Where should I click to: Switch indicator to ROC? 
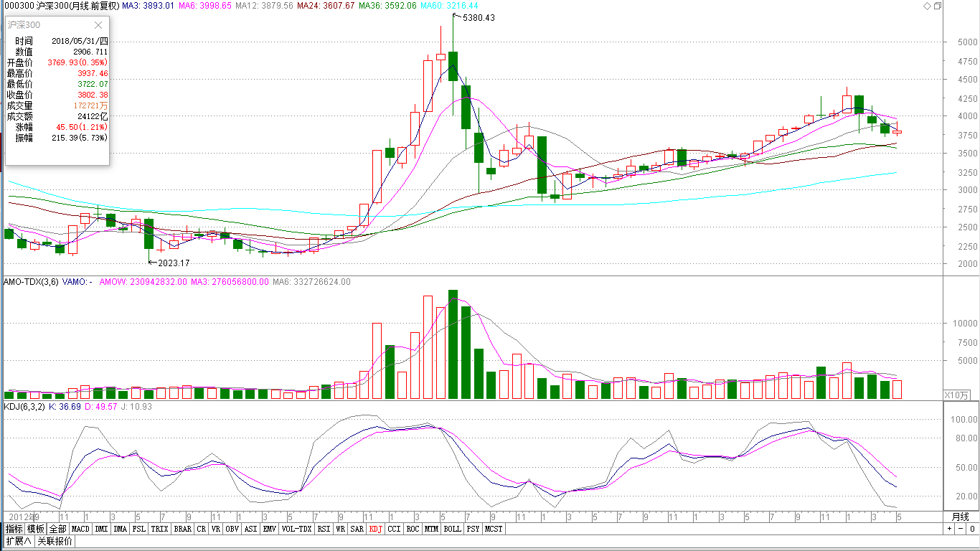(413, 529)
